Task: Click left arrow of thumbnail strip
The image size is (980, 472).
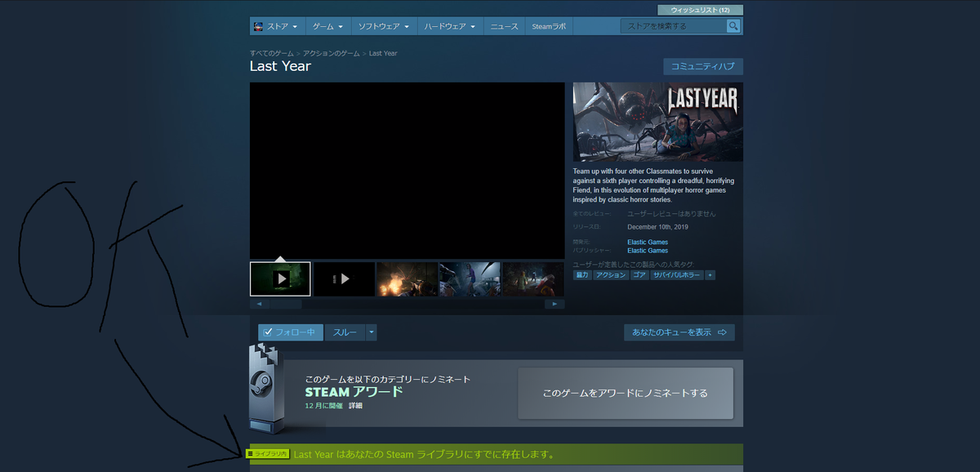Action: (260, 304)
